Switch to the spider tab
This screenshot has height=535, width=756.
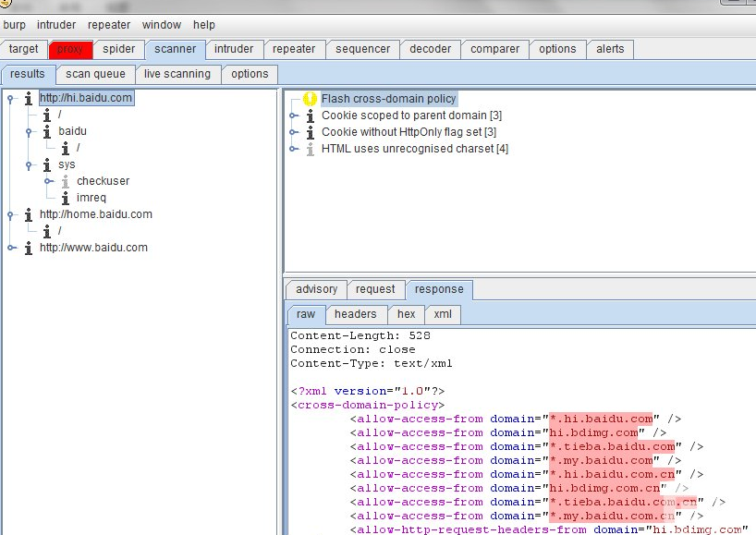pyautogui.click(x=118, y=49)
